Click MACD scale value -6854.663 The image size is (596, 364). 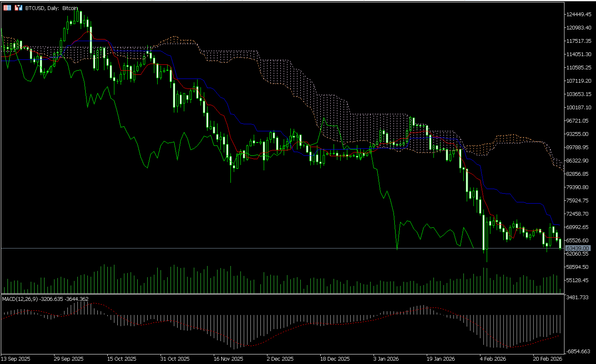578,352
